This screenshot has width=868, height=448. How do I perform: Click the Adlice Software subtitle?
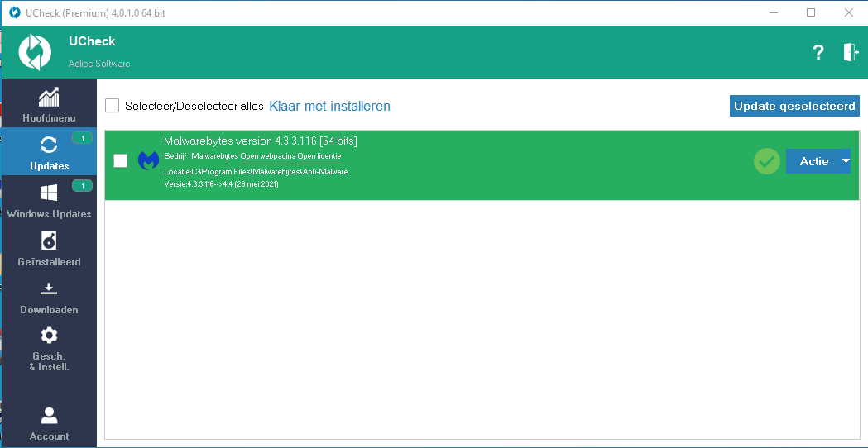99,64
